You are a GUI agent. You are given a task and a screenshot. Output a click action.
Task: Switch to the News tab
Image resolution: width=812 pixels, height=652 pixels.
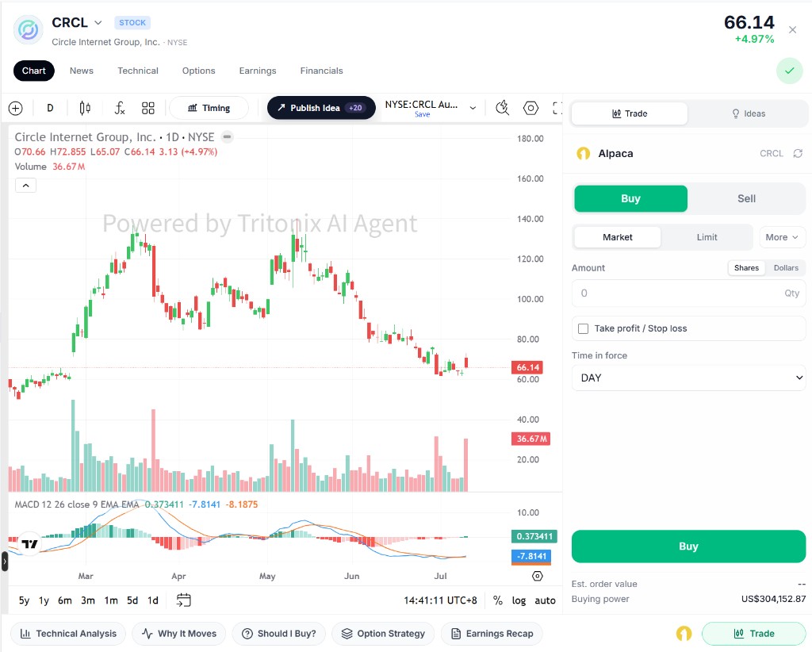pyautogui.click(x=82, y=71)
